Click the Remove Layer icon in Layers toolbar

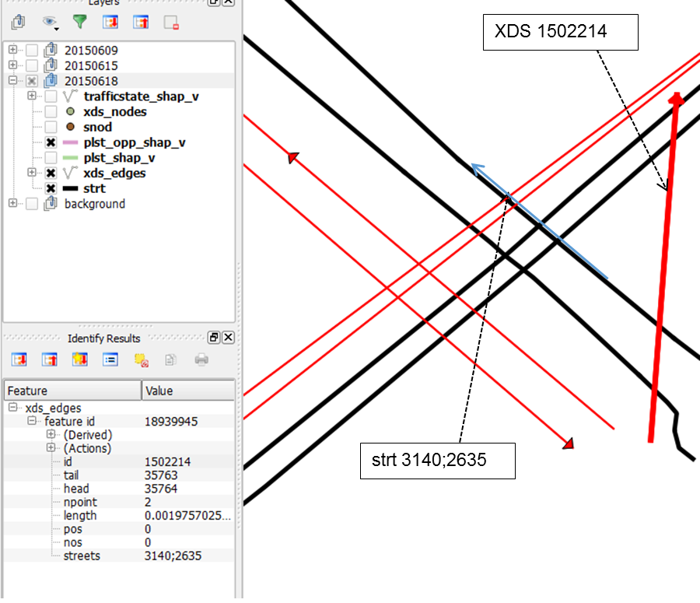171,22
